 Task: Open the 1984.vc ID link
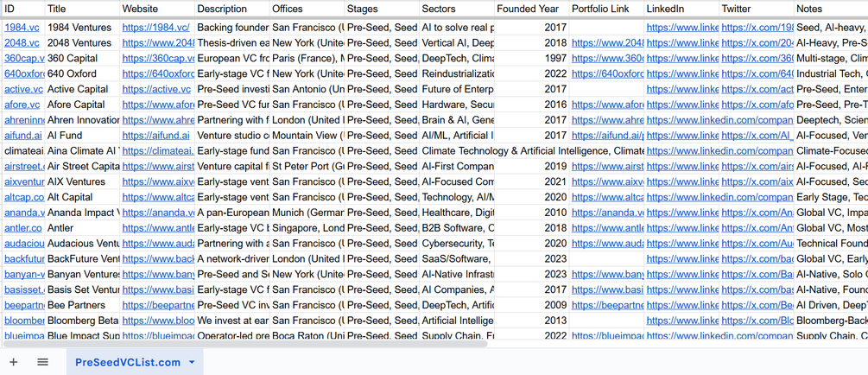[x=22, y=28]
